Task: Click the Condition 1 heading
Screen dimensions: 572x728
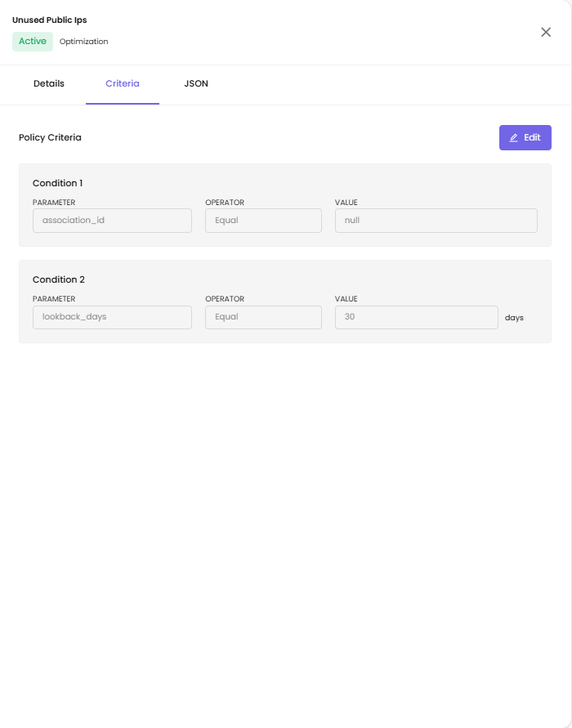Action: [x=57, y=183]
